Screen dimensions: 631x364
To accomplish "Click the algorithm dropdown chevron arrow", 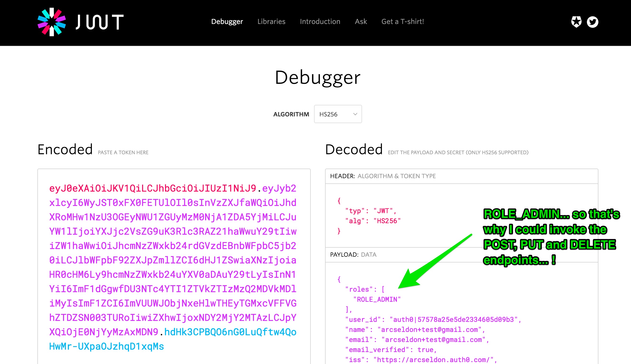I will (x=355, y=114).
